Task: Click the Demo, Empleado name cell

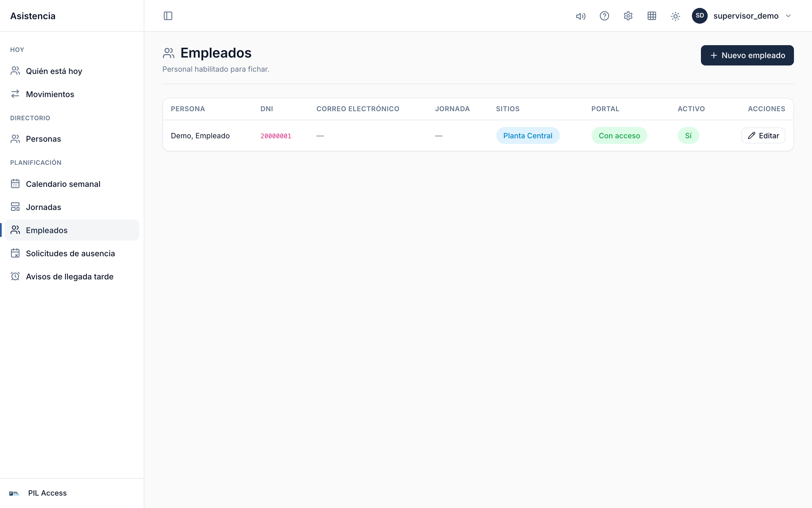Action: (x=200, y=135)
